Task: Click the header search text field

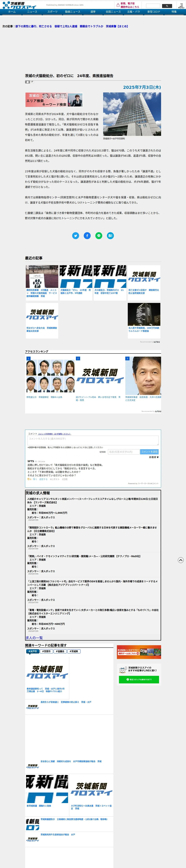Action: tap(153, 6)
